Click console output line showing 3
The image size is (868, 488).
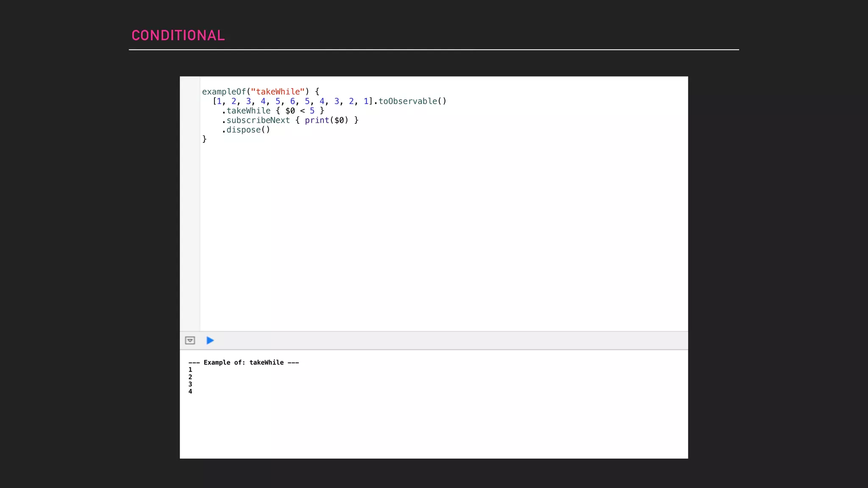click(x=190, y=384)
